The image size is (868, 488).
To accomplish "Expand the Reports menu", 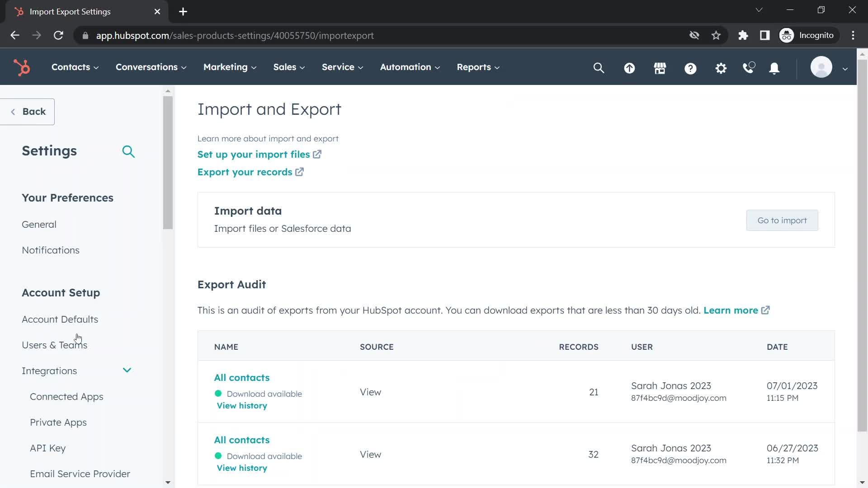I will pos(478,67).
